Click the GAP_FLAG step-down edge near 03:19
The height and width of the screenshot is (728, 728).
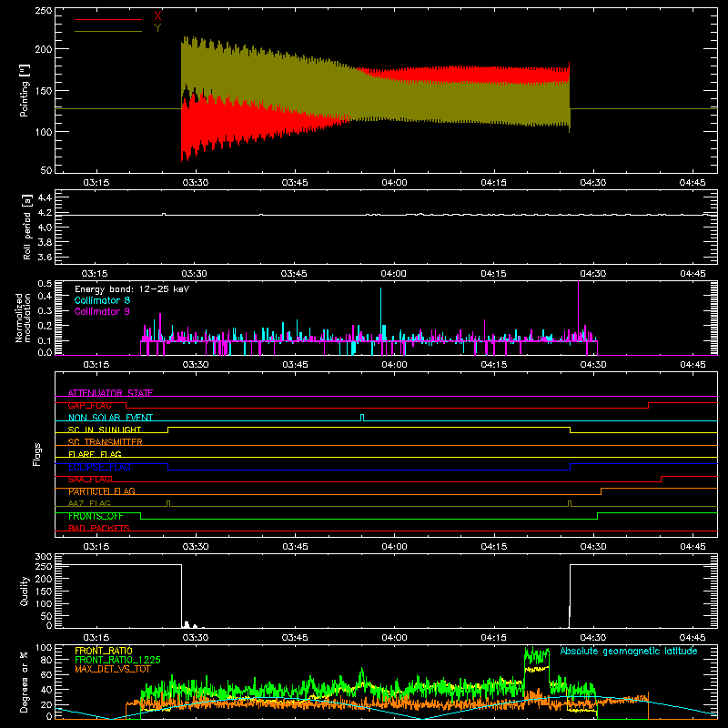click(126, 405)
